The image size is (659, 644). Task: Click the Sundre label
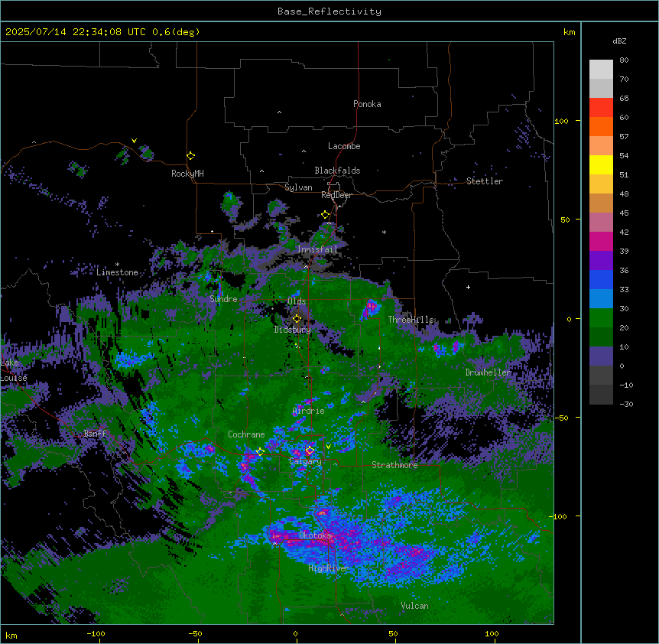[223, 299]
